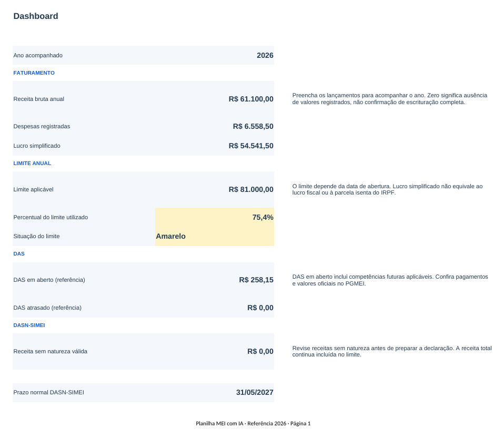This screenshot has height=439, width=504.
Task: Select the DAS atrasado value R$ 0,00
Action: pyautogui.click(x=260, y=308)
